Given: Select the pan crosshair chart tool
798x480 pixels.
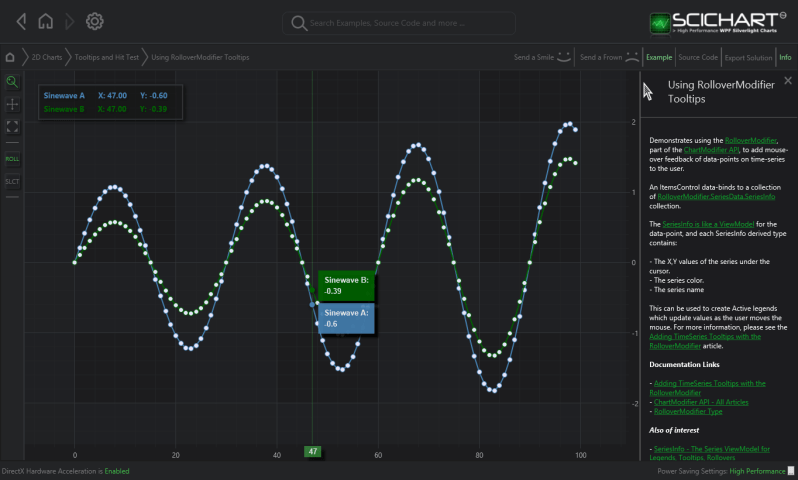Looking at the screenshot, I should click(x=12, y=104).
